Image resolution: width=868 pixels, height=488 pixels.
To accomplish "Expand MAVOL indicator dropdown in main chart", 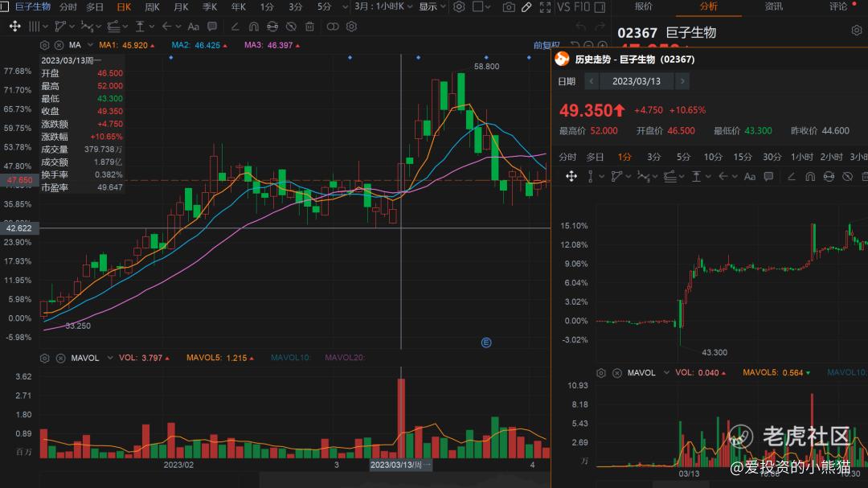I will (110, 358).
